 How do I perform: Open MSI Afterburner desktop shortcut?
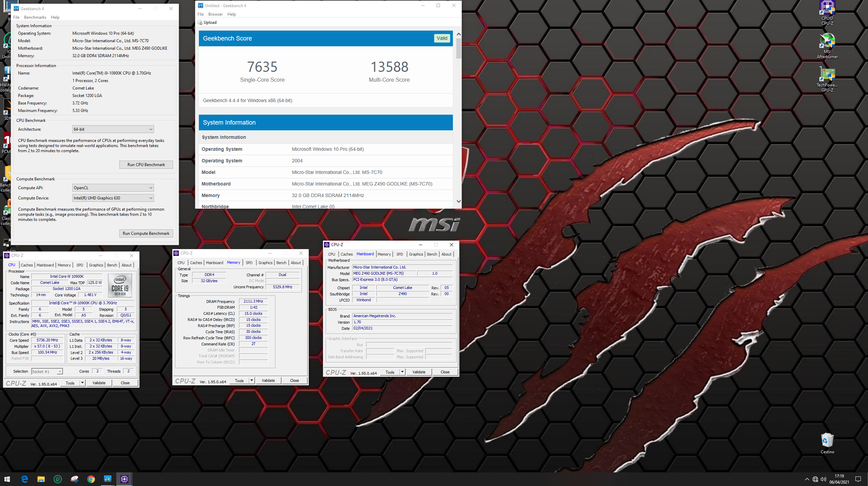click(x=827, y=46)
